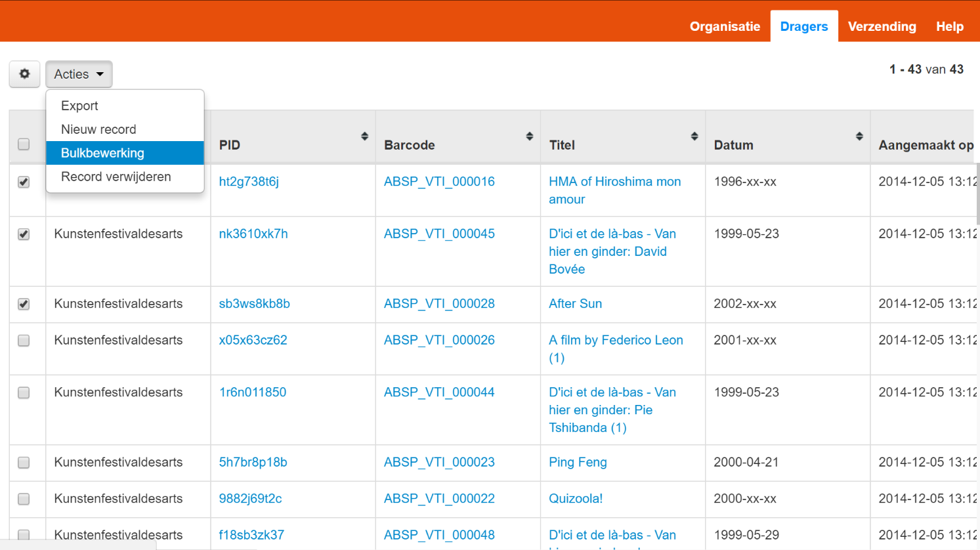Switch to the Dragers tab

pos(804,26)
